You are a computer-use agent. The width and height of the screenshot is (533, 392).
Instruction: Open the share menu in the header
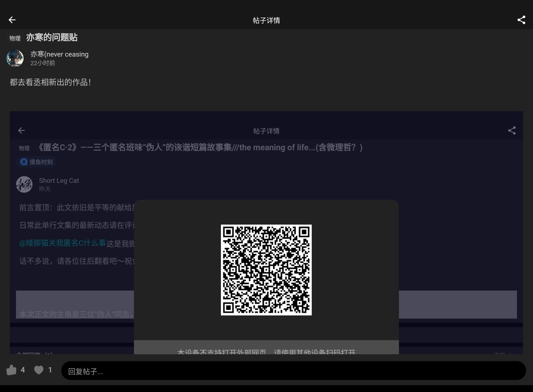coord(521,20)
